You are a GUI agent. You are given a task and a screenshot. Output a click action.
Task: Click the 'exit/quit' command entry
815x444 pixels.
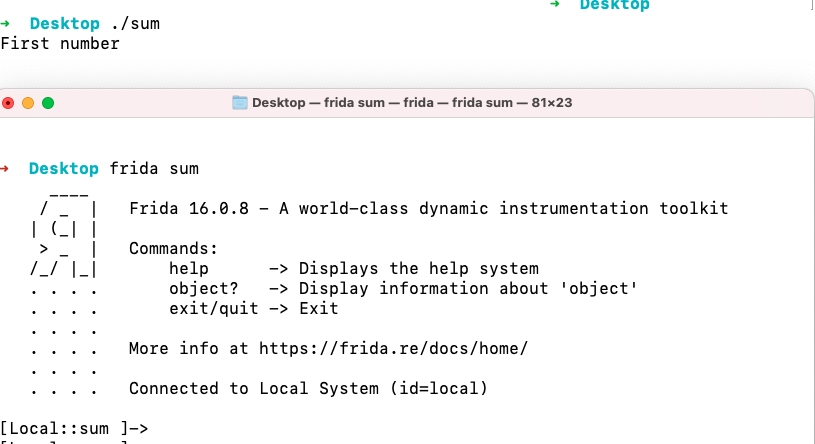pos(214,308)
